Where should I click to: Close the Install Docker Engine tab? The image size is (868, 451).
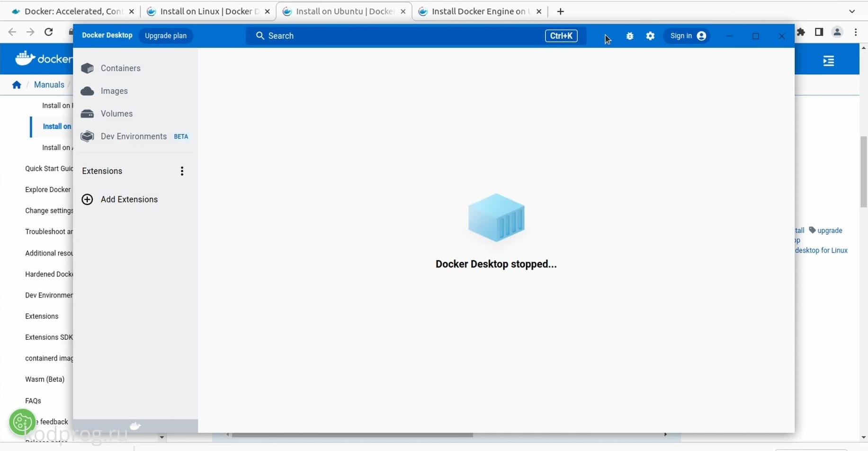click(x=539, y=12)
